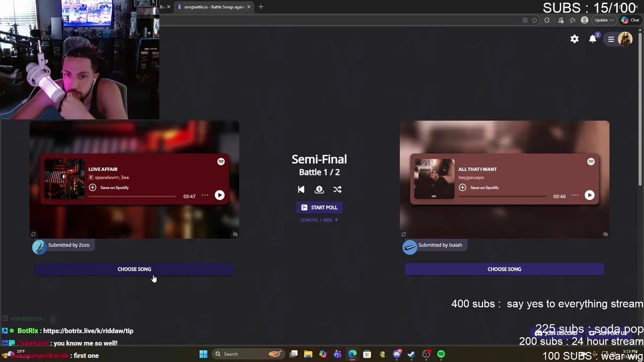Open Discord from taskbar
Screen dimensions: 644x362
click(396, 354)
